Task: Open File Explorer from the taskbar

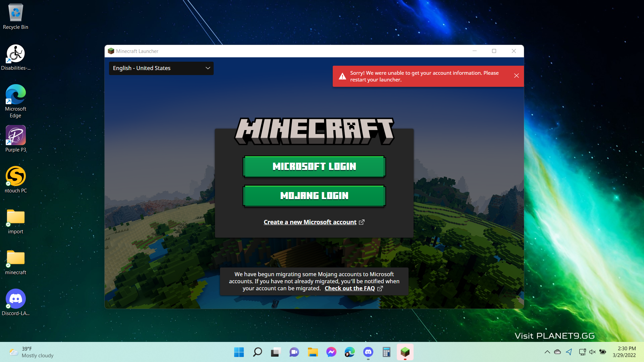Action: point(313,352)
